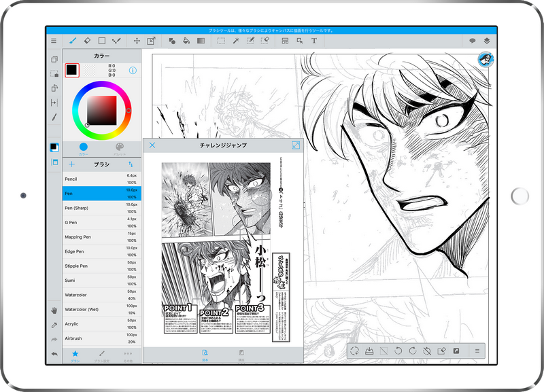Screen dimensions: 544x392
Task: Add a new brush with plus button
Action: (x=72, y=164)
